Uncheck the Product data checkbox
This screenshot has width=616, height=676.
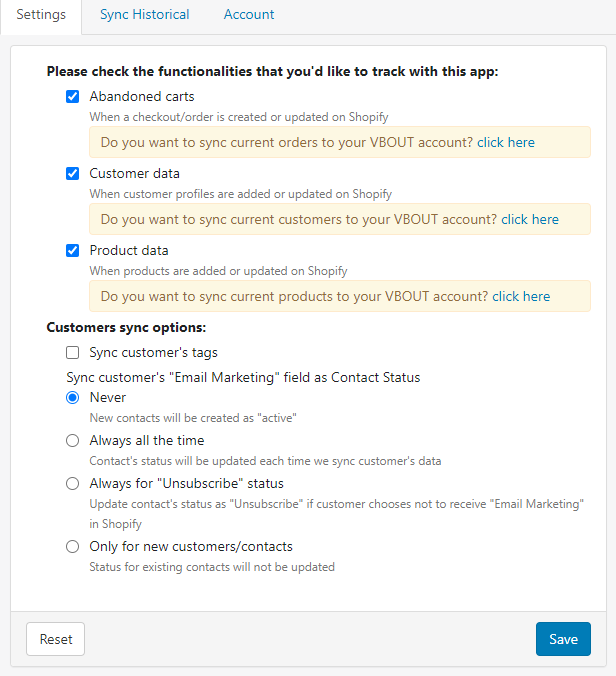[x=72, y=251]
